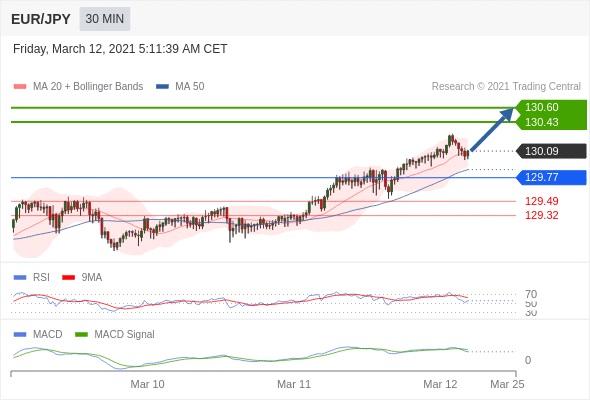Click the MA 20 Bollinger Bands swatch
Image resolution: width=590 pixels, height=400 pixels.
(20, 87)
